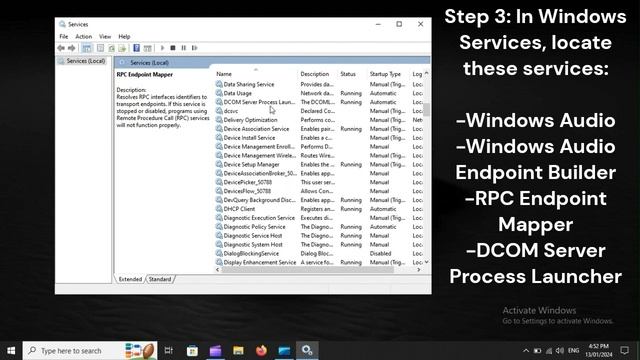Screen dimensions: 640x360
Task: Toggle the Show/Hide Console Tree toolbar icon
Action: (87, 48)
